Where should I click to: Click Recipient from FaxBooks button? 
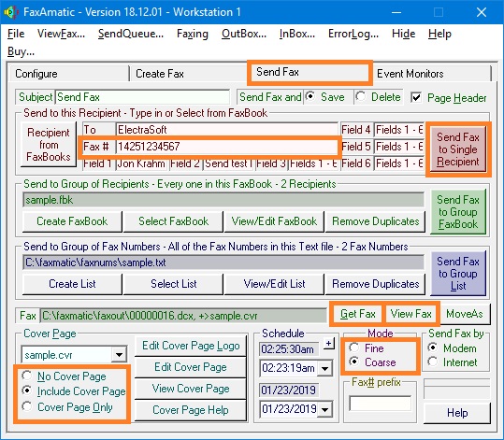point(49,145)
